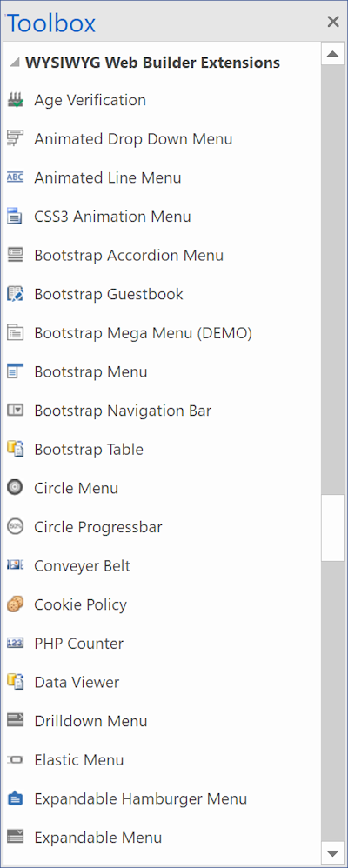The image size is (348, 868).
Task: Click the Animated Drop Down Menu icon
Action: 15,139
